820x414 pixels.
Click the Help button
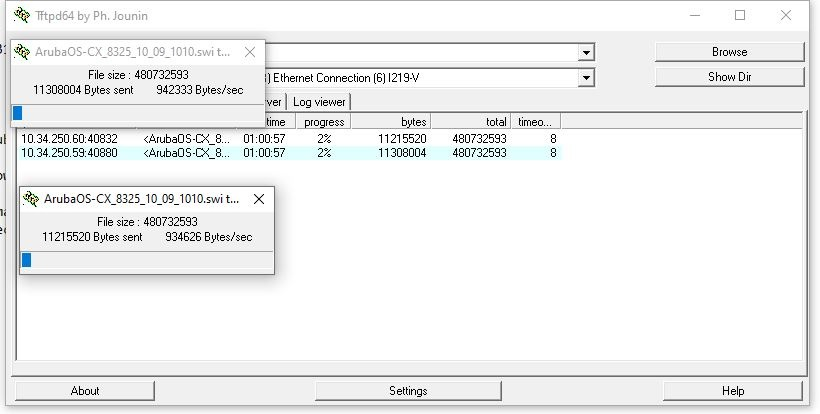pos(733,391)
